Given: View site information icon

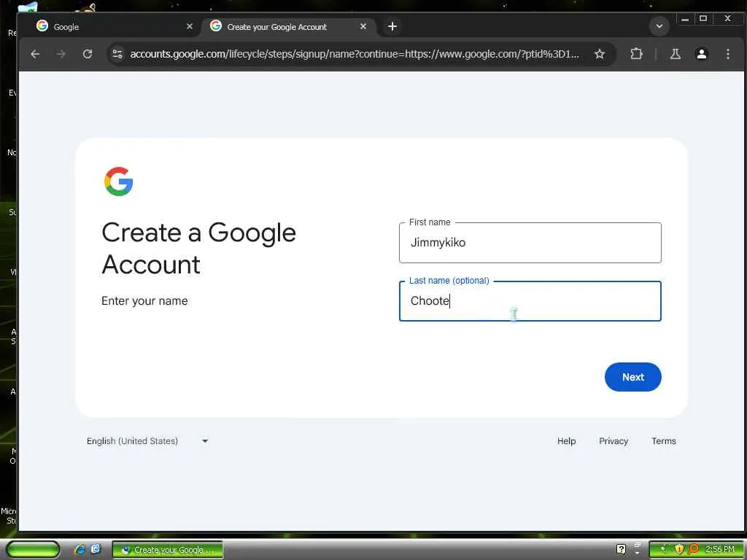Looking at the screenshot, I should pyautogui.click(x=117, y=54).
